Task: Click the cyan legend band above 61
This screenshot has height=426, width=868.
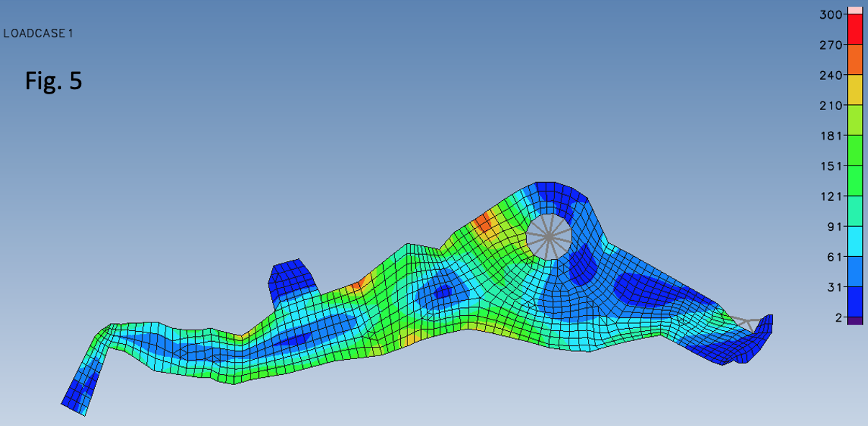Action: pos(855,241)
